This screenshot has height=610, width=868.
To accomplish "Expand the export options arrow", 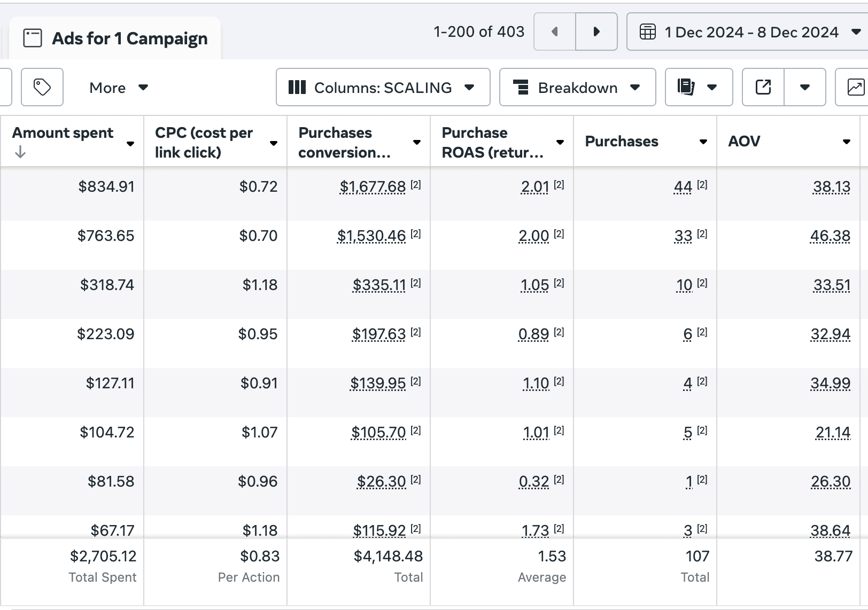I will click(805, 87).
